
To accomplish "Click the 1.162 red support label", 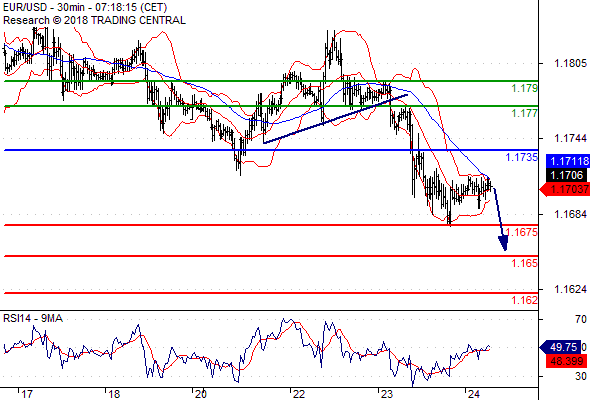I will click(525, 300).
